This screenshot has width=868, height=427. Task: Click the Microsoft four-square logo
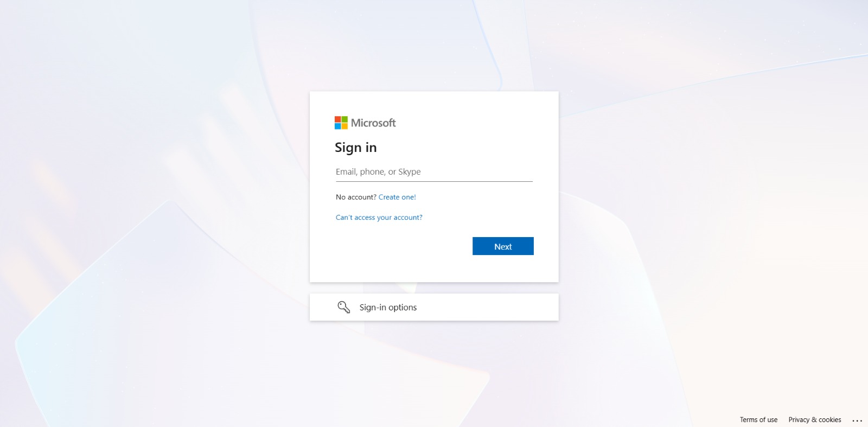(x=341, y=123)
